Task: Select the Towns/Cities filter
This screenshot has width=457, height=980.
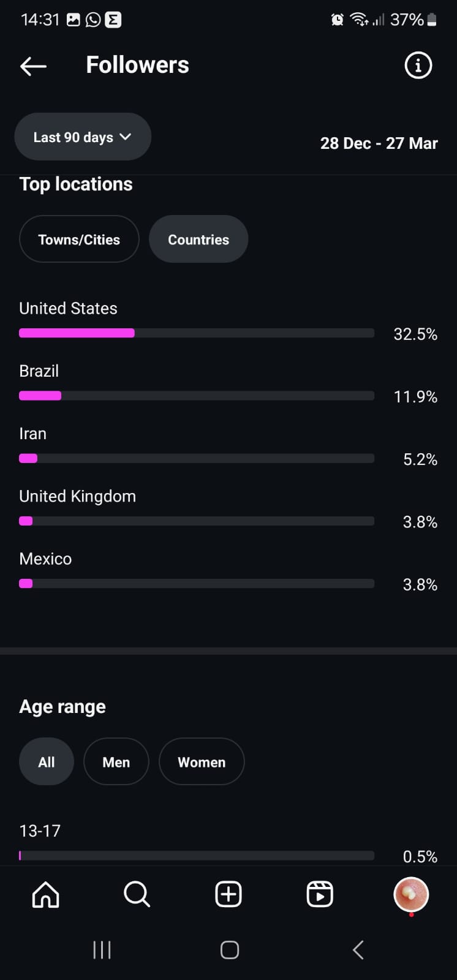Action: pos(79,239)
